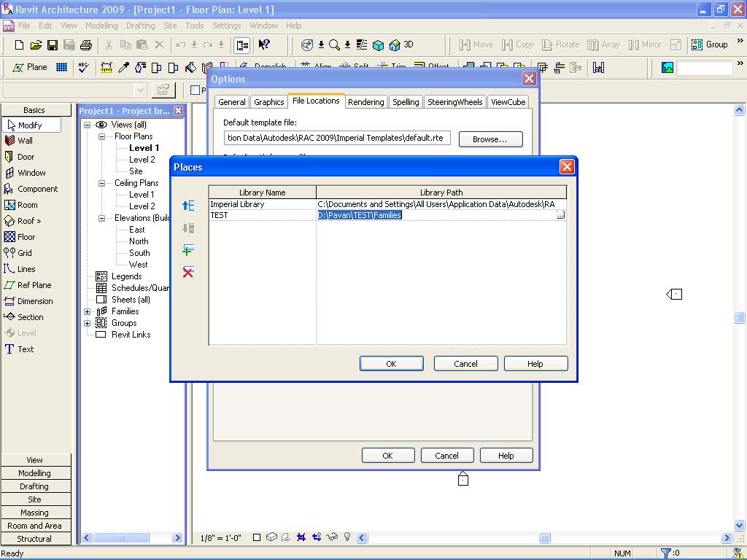Click the default template file path field
747x560 pixels.
[x=337, y=138]
